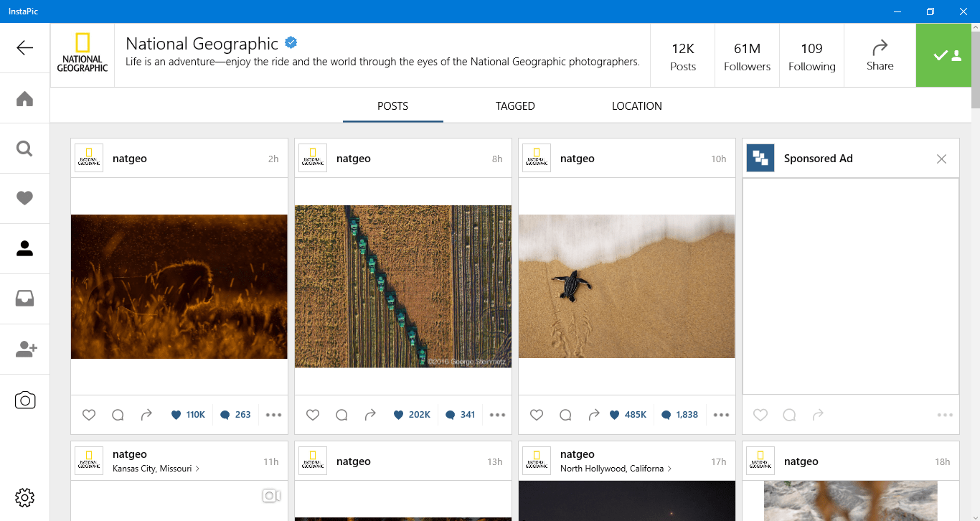
Task: Like the 8h natgeo post
Action: (x=313, y=415)
